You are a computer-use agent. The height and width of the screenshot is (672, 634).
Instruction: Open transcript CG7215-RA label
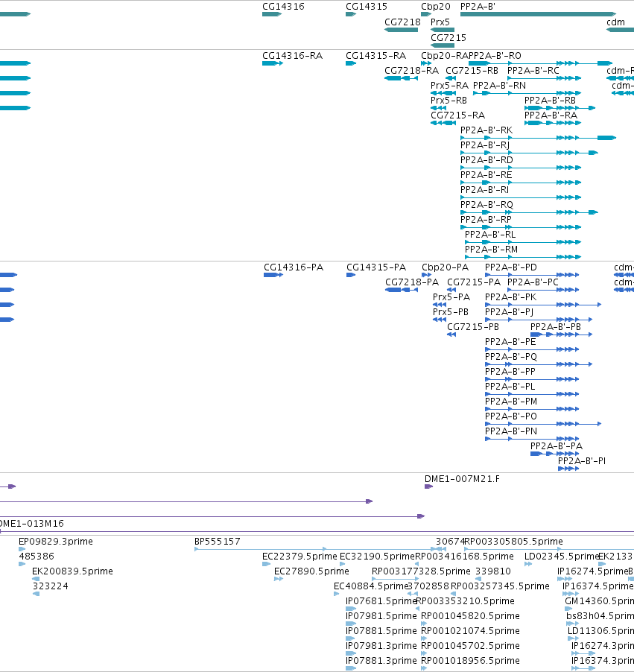click(x=458, y=115)
